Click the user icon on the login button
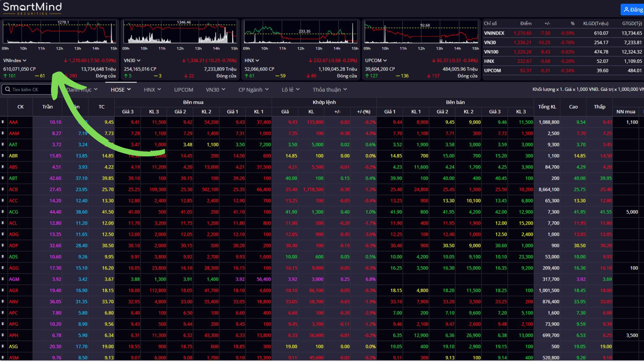The width and height of the screenshot is (644, 362). click(x=626, y=10)
